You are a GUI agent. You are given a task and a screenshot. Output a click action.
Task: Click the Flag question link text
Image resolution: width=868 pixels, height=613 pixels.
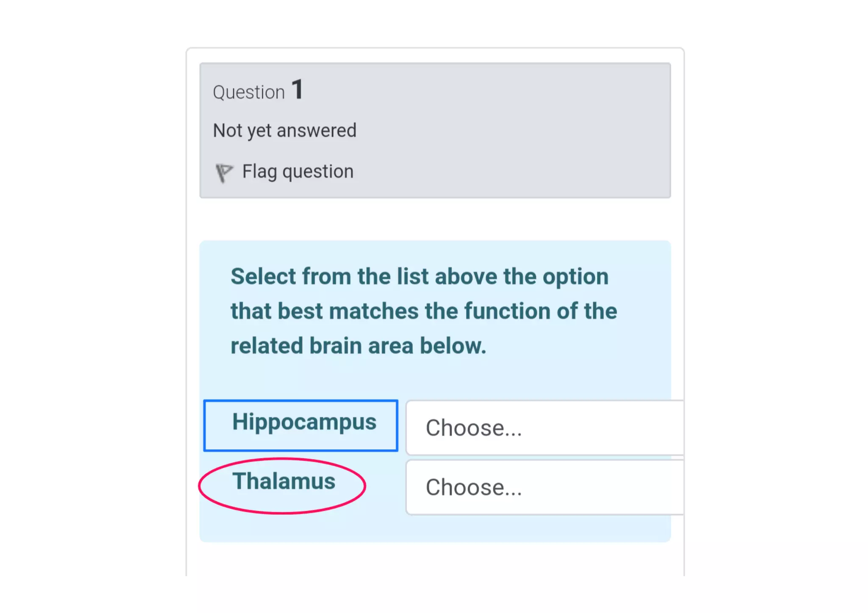[x=298, y=172]
